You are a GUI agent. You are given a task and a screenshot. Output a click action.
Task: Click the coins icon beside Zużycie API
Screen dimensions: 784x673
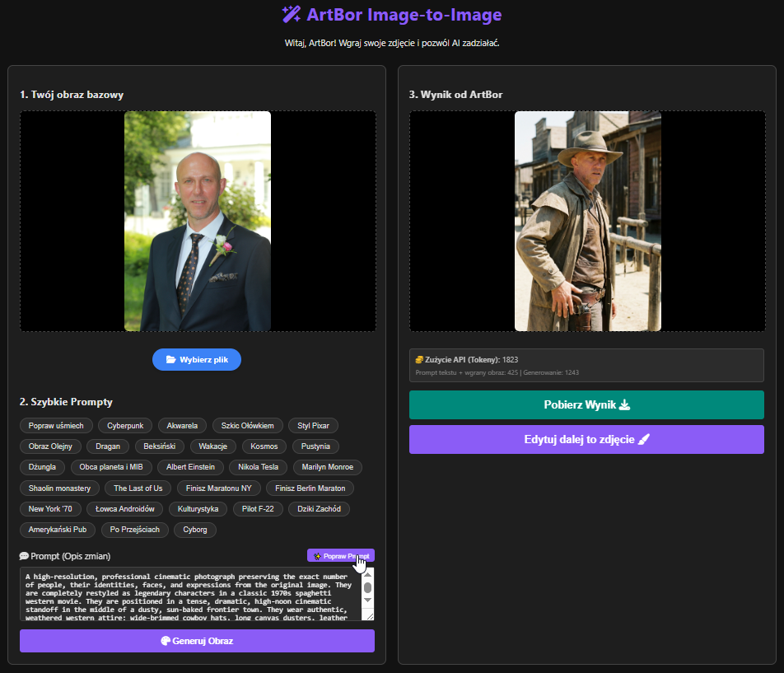click(419, 360)
